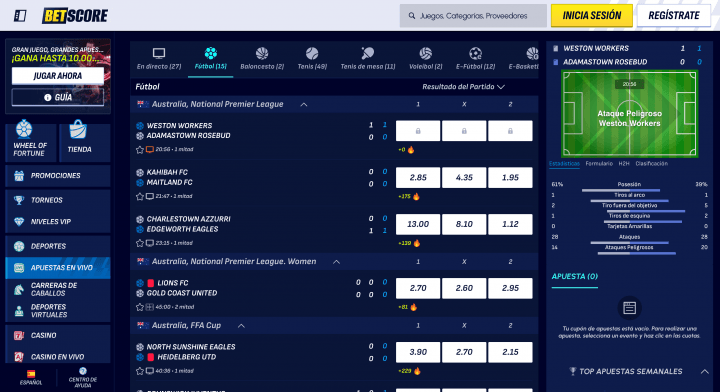Image resolution: width=720 pixels, height=392 pixels.
Task: Collapse National Premier League Women section
Action: click(337, 262)
